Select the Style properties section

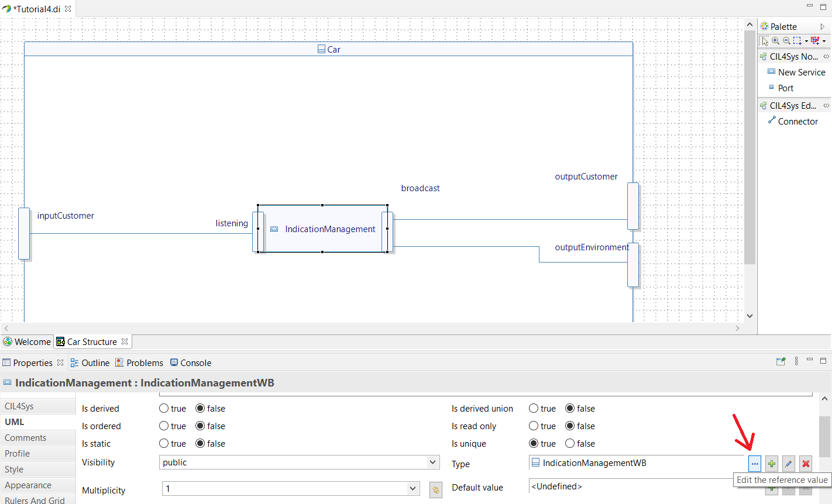(x=38, y=470)
